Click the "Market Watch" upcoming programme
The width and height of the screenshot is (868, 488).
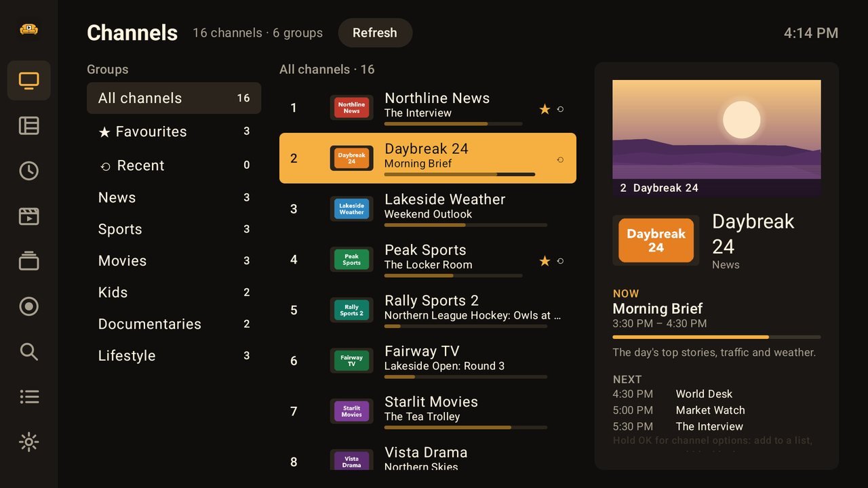tap(710, 410)
